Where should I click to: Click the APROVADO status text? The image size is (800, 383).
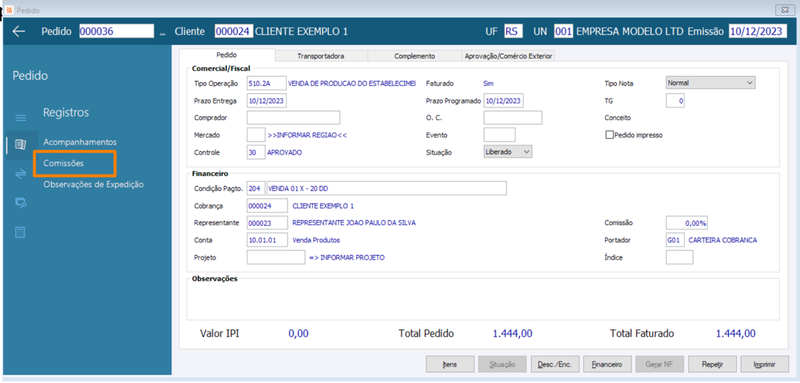click(285, 152)
